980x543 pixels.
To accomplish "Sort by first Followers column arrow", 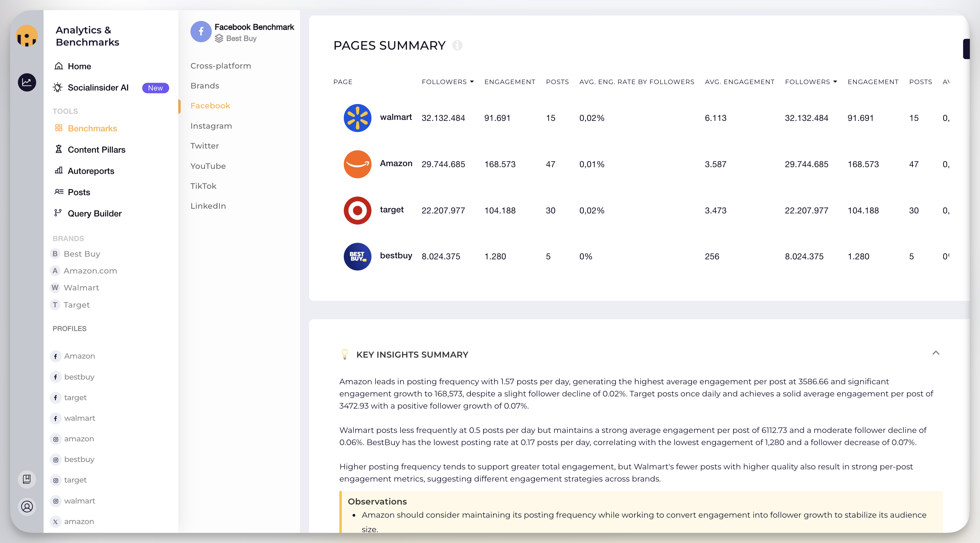I will [x=472, y=82].
